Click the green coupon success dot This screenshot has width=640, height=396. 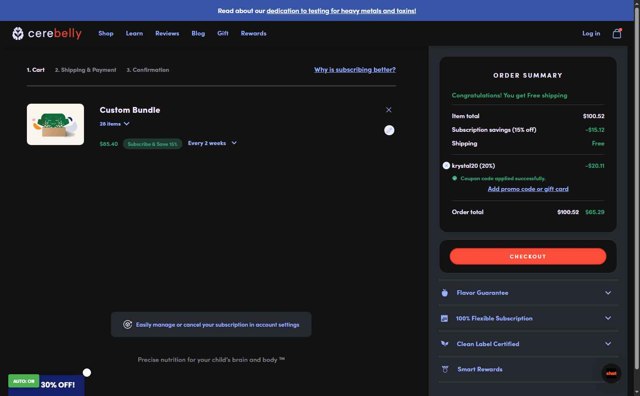(x=454, y=178)
